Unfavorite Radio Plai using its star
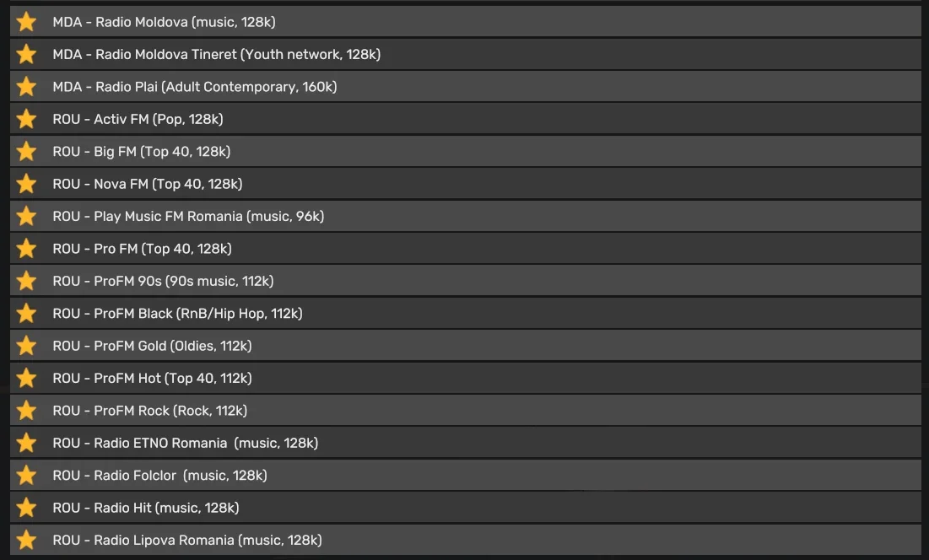This screenshot has height=560, width=929. (x=27, y=87)
